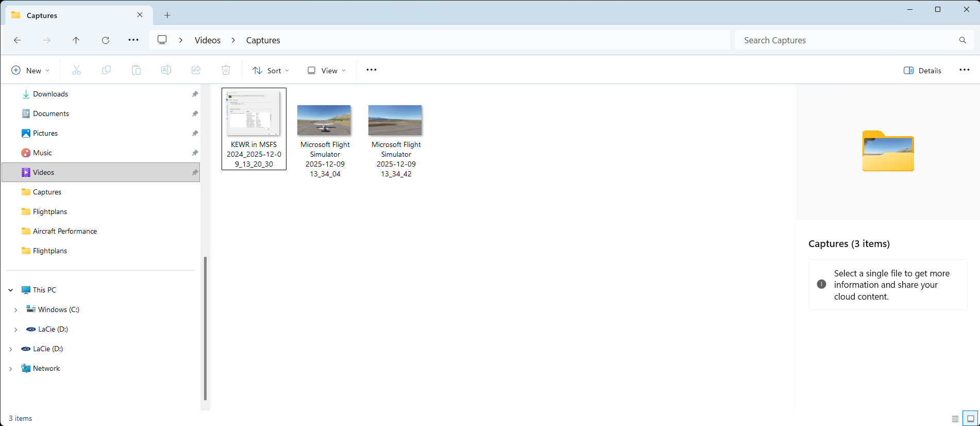Click the Delete trash can icon
This screenshot has height=426, width=980.
(x=226, y=70)
